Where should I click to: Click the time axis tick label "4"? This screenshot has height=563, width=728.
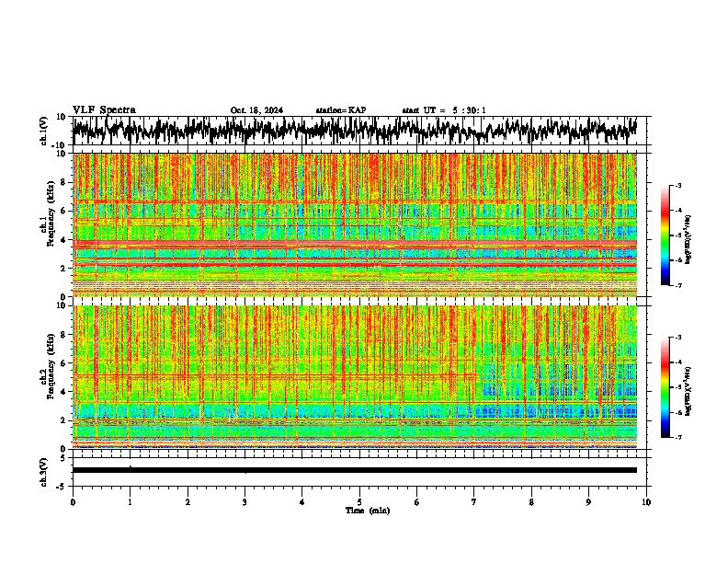coord(302,502)
